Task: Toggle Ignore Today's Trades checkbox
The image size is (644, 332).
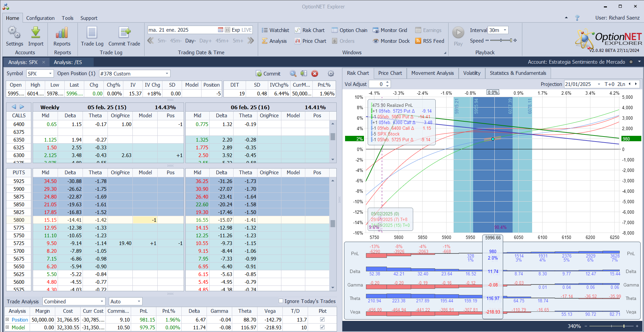Action: point(281,301)
